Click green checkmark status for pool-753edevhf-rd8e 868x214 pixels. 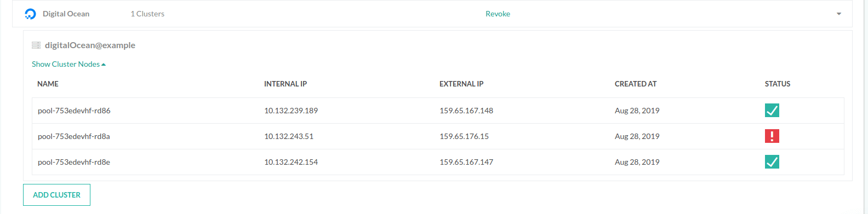772,162
